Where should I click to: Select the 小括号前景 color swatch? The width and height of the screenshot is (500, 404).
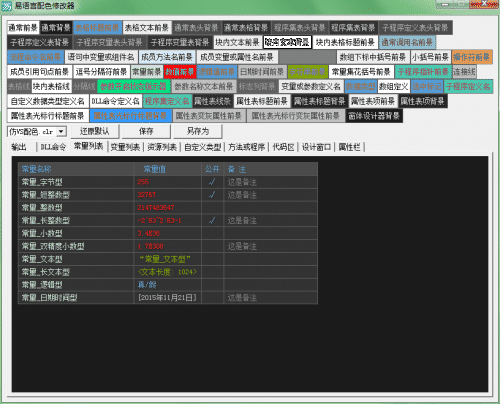tap(430, 57)
